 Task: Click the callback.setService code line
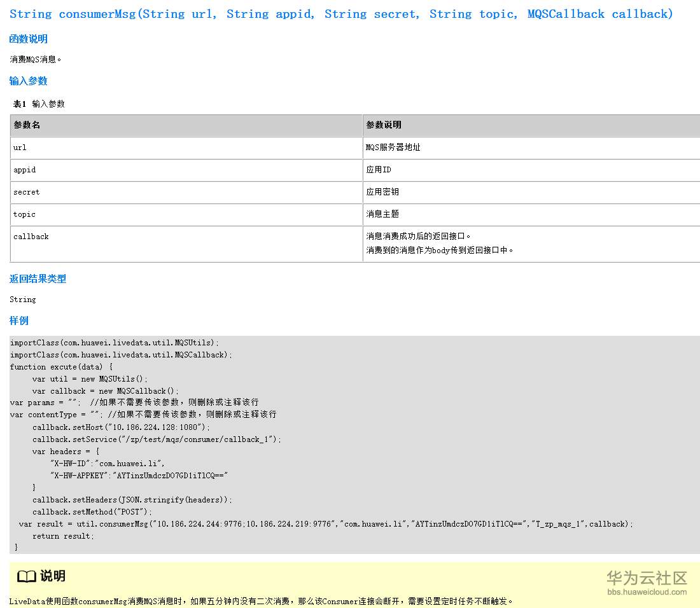157,439
